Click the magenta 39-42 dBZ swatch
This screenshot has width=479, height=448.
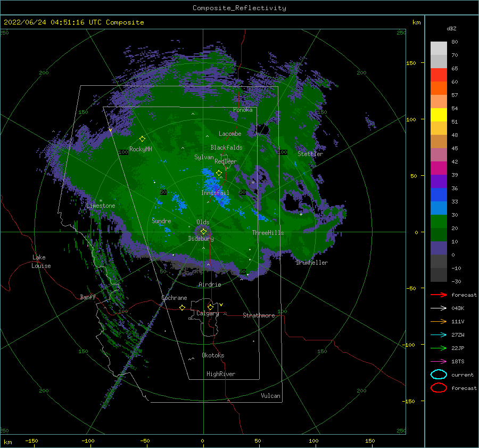439,168
